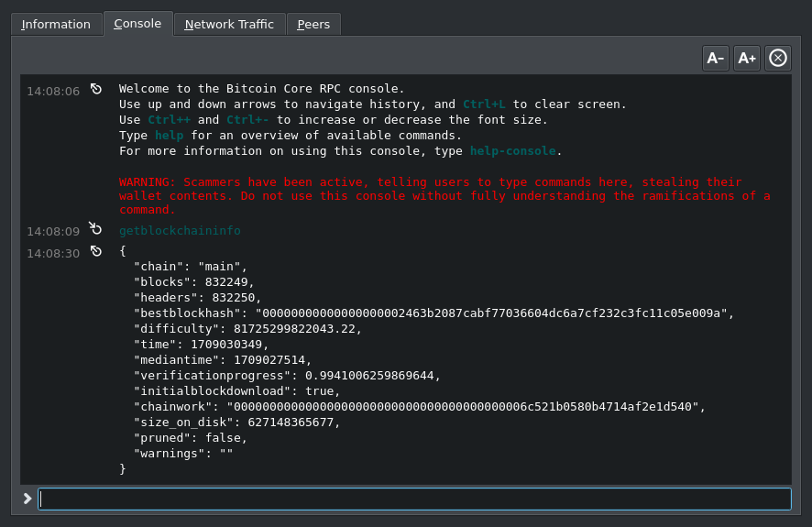The image size is (812, 527).
Task: Click the "difficulty": 81725299822043.22 line
Action: (x=247, y=328)
